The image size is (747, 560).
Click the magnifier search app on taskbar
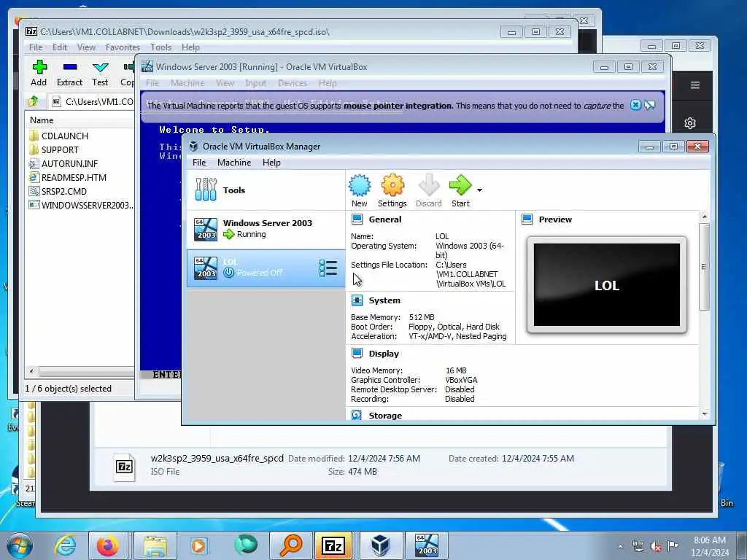[x=290, y=545]
